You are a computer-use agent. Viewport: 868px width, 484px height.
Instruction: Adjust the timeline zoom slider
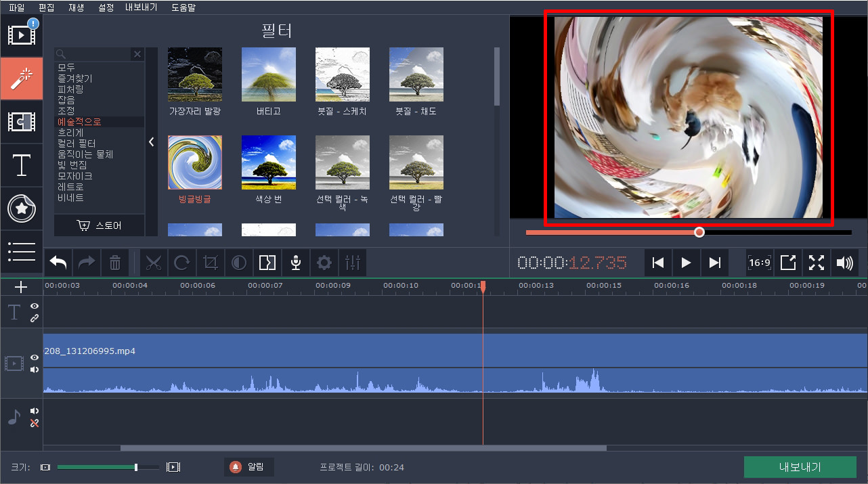tap(108, 467)
